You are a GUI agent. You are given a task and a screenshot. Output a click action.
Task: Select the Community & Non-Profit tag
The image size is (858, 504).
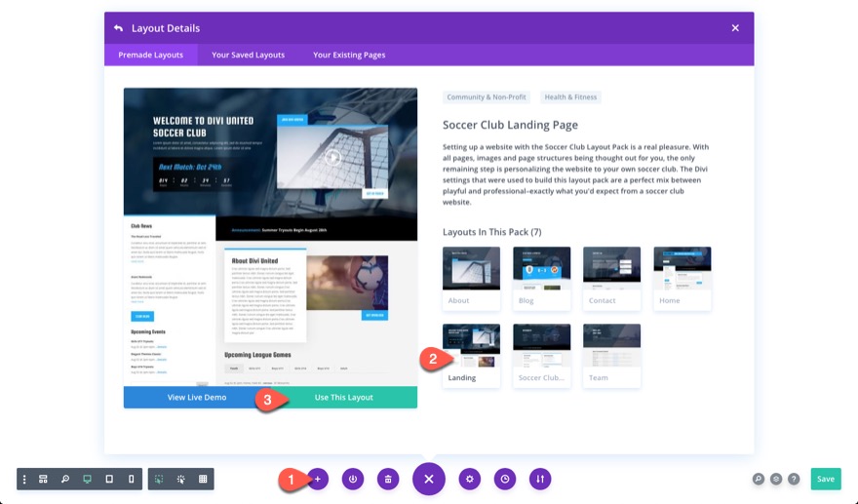pyautogui.click(x=486, y=97)
